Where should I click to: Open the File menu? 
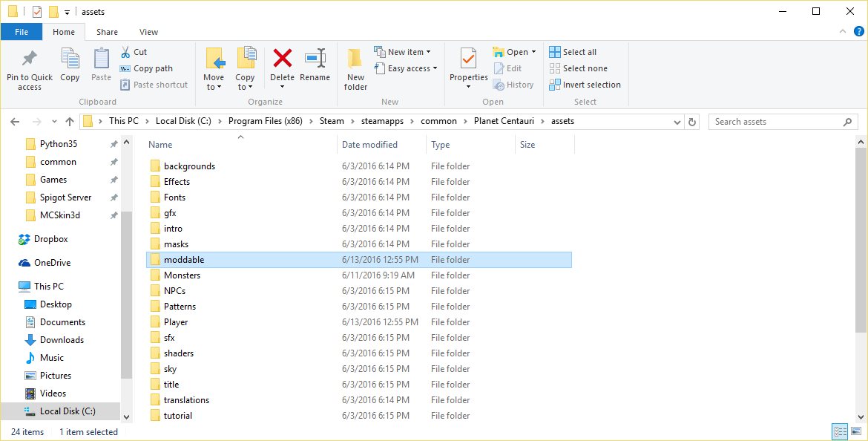click(x=22, y=32)
